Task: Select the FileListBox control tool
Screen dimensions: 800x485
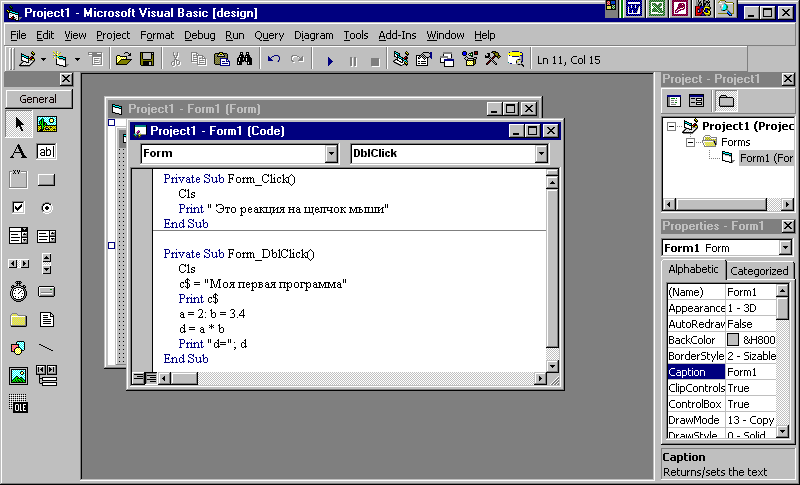Action: pos(46,320)
